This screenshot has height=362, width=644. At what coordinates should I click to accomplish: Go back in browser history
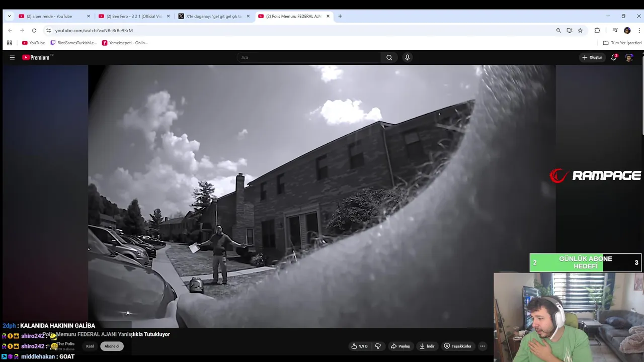coord(10,30)
